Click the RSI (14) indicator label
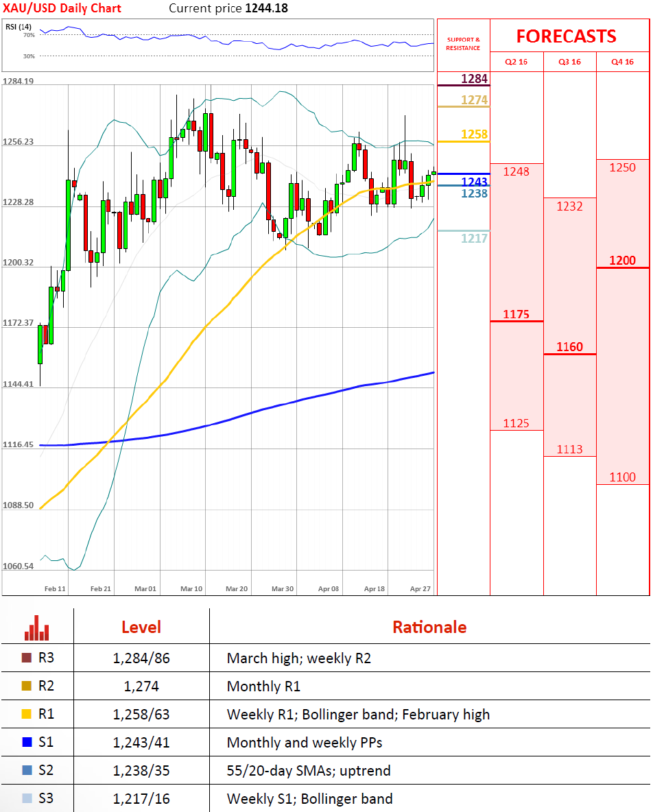The image size is (653, 812). (19, 27)
